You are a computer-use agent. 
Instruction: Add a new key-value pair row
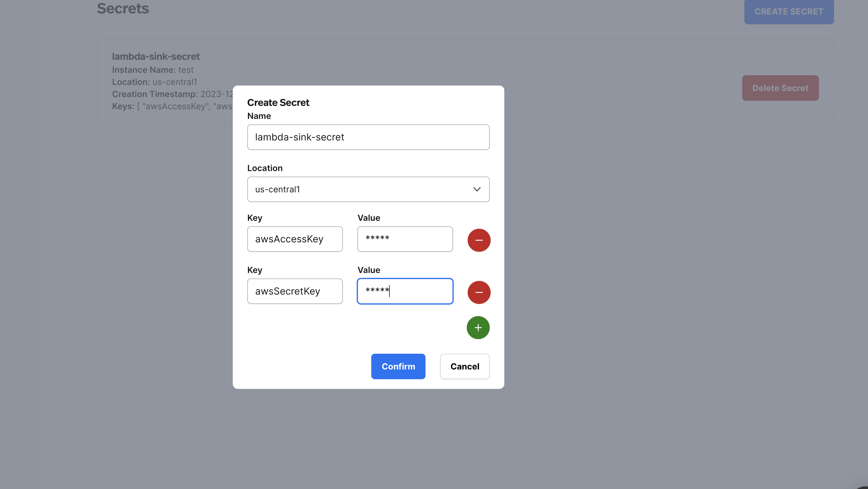tap(478, 327)
